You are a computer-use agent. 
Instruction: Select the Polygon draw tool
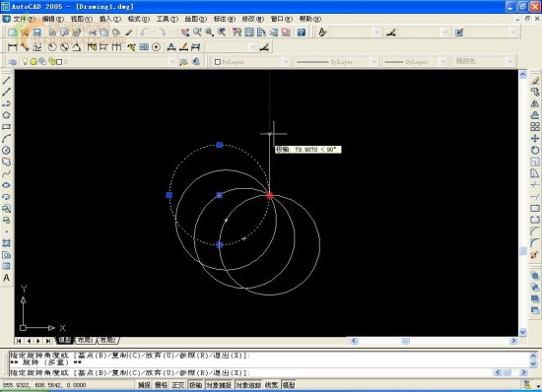(6, 115)
